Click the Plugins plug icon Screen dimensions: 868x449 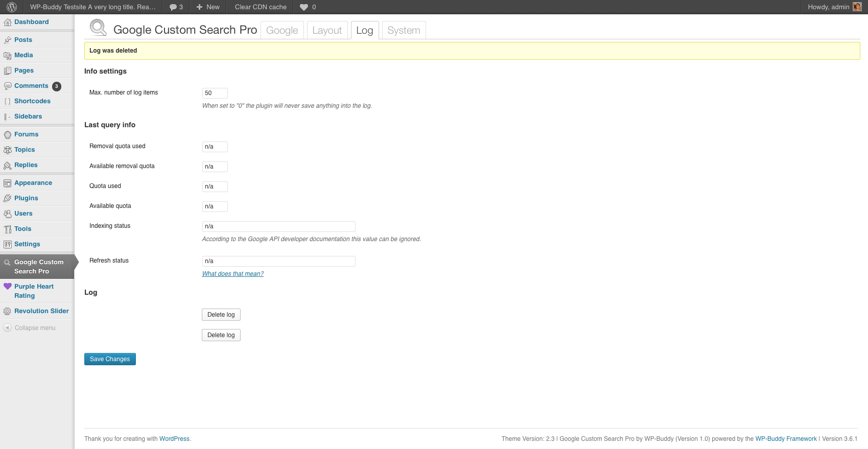click(x=7, y=198)
